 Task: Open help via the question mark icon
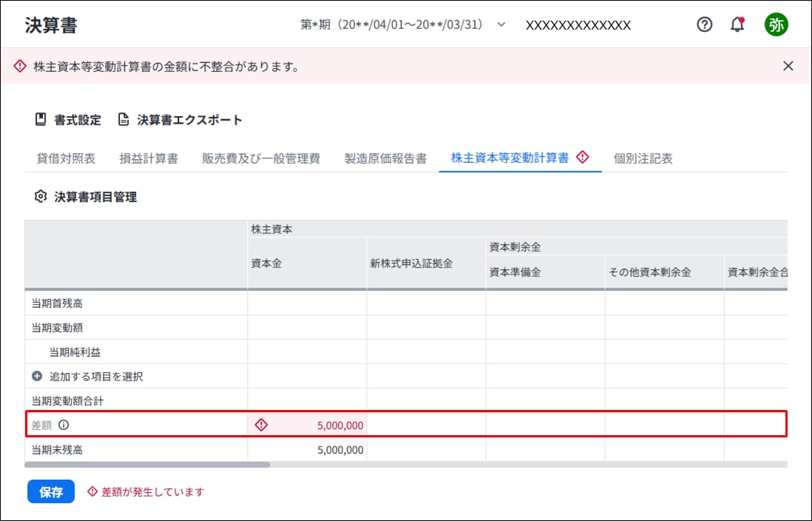(704, 24)
